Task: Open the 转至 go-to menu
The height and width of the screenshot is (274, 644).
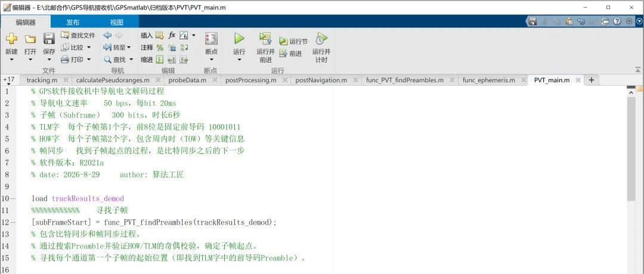Action: coord(117,48)
